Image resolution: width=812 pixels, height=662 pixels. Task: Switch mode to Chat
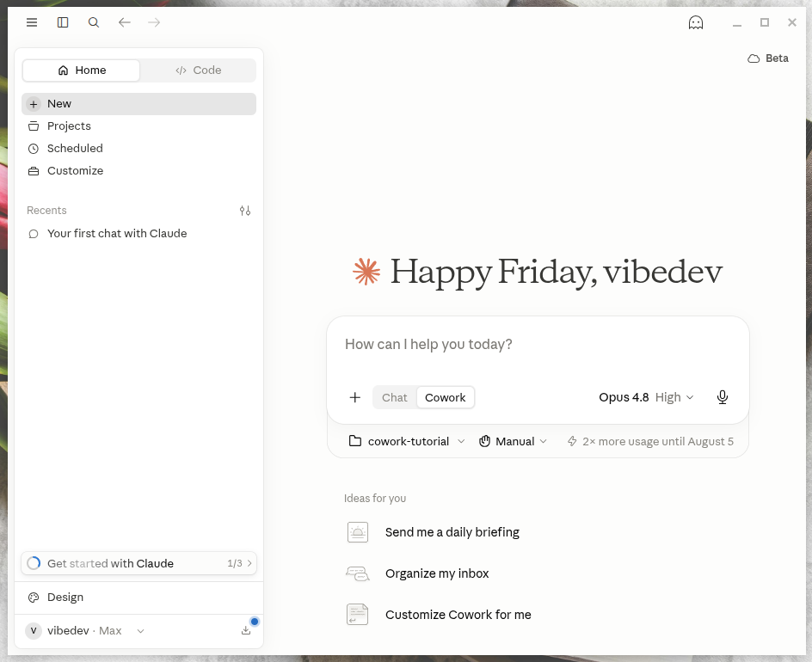(395, 397)
